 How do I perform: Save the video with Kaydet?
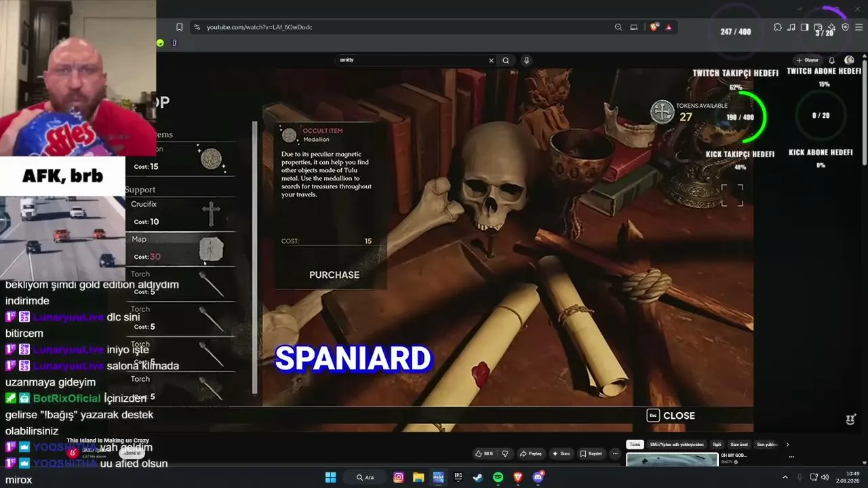coord(591,453)
